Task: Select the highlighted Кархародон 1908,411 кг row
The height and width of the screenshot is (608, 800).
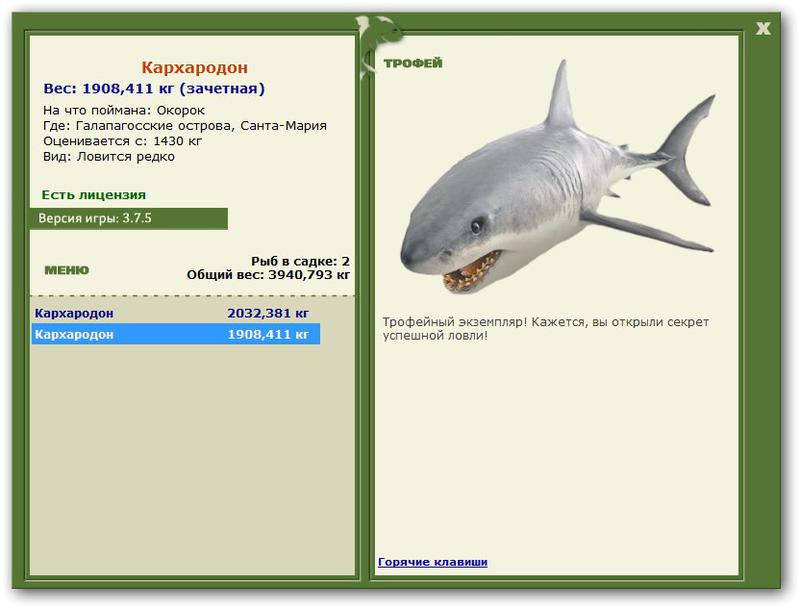Action: pyautogui.click(x=176, y=334)
